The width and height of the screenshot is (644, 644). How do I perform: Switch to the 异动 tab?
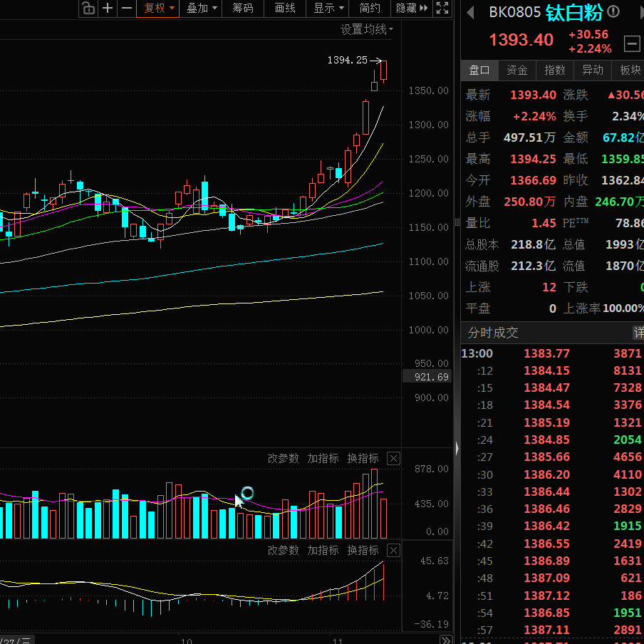593,71
